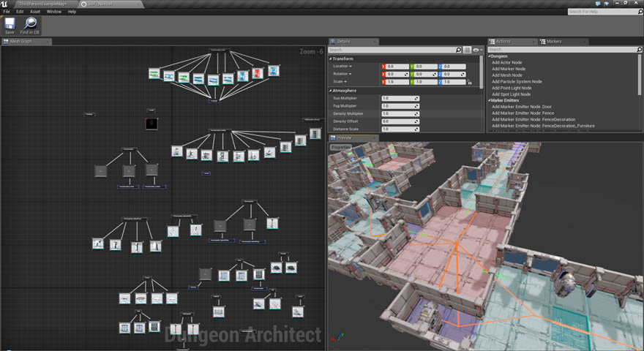Click Add Point Light Node
This screenshot has height=351, width=644.
512,88
